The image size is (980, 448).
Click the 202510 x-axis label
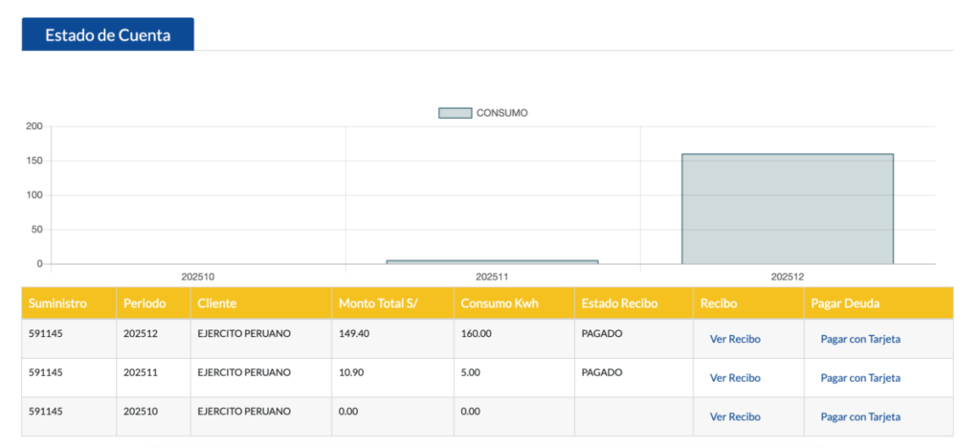(197, 277)
